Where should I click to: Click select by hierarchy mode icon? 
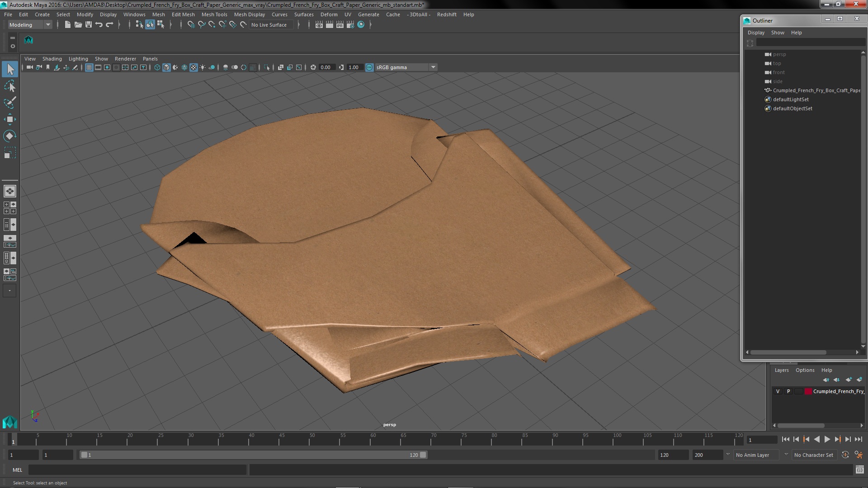pos(139,25)
